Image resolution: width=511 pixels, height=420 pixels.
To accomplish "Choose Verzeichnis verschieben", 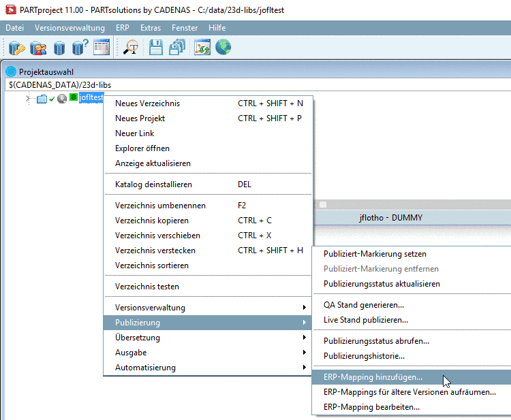I will click(x=208, y=236).
